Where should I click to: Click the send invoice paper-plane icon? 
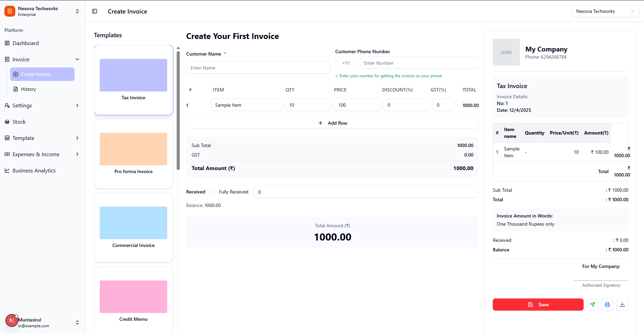point(592,305)
